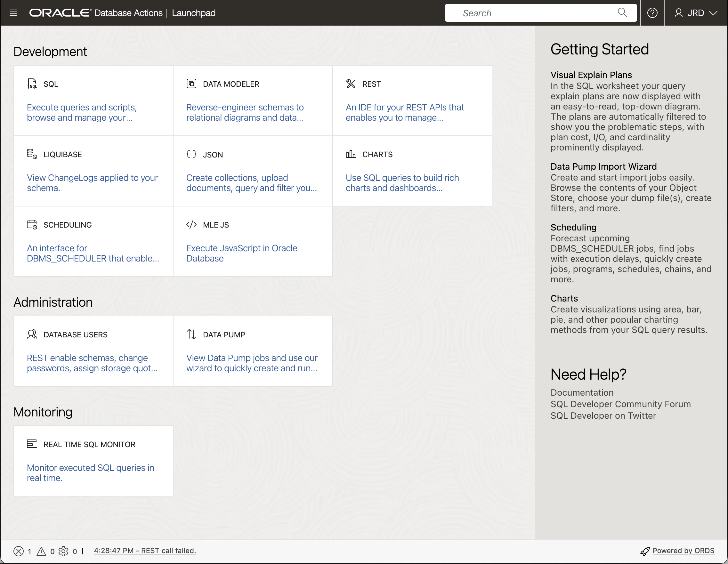Click the SQL worksheet icon

click(32, 84)
